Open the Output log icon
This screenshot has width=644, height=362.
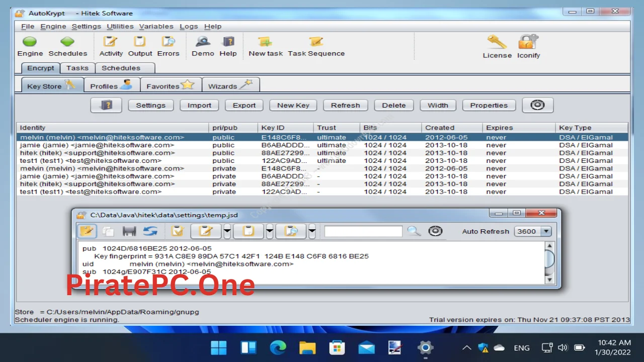140,42
